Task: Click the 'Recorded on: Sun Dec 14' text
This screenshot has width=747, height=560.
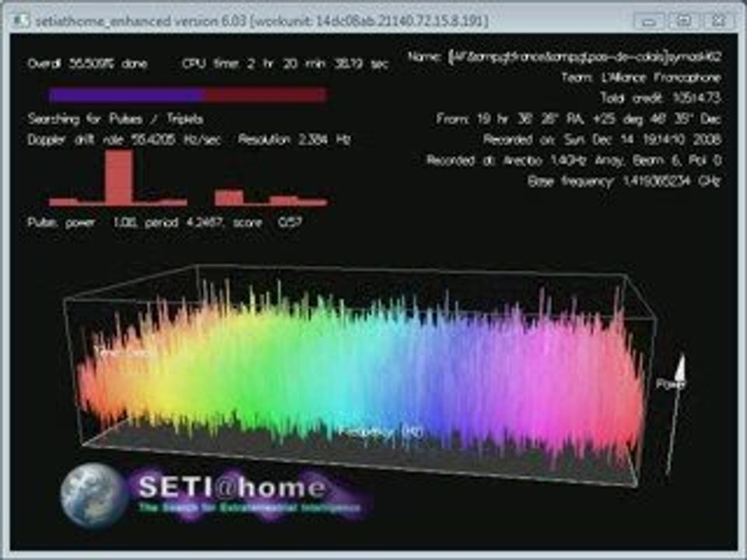Action: point(602,139)
